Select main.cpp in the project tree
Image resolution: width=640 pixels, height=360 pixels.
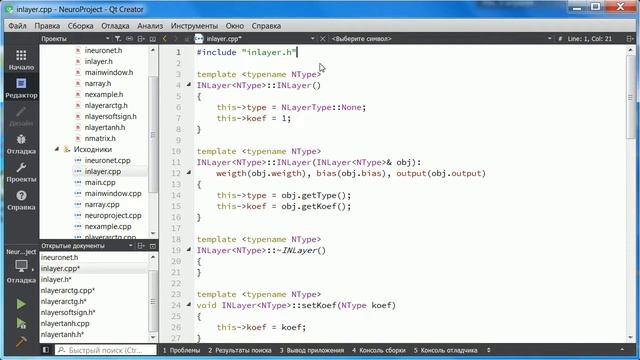100,182
